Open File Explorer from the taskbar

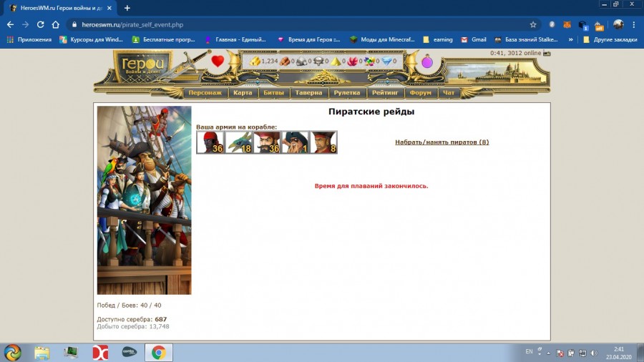[42, 353]
